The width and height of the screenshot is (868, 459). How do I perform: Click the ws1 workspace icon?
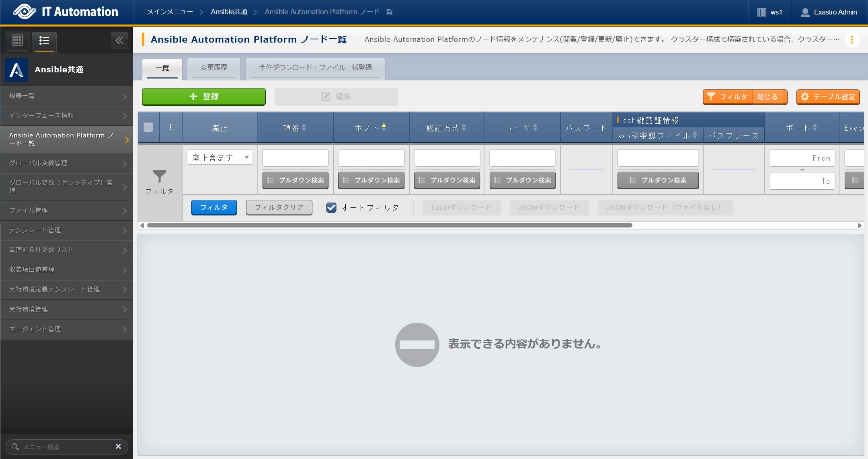(761, 12)
